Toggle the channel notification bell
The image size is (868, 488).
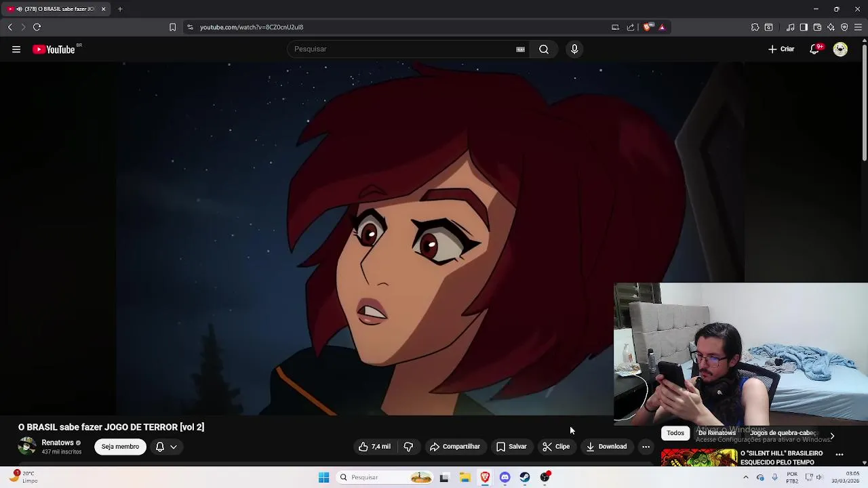[x=160, y=447]
